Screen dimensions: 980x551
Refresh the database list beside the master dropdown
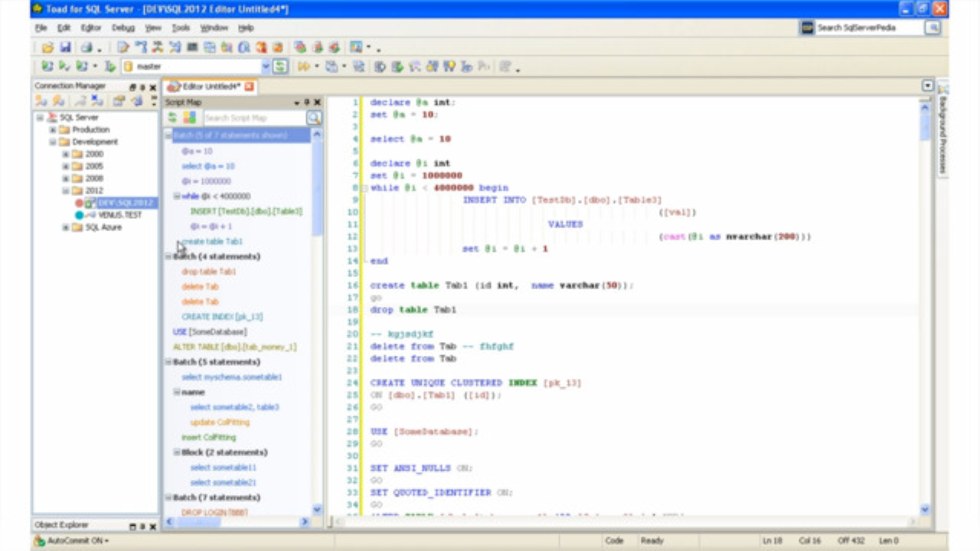tap(280, 66)
